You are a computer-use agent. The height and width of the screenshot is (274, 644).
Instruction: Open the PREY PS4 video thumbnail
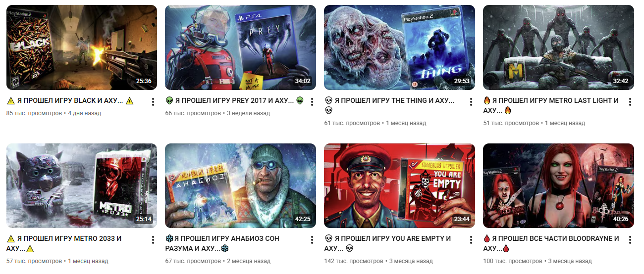(241, 47)
